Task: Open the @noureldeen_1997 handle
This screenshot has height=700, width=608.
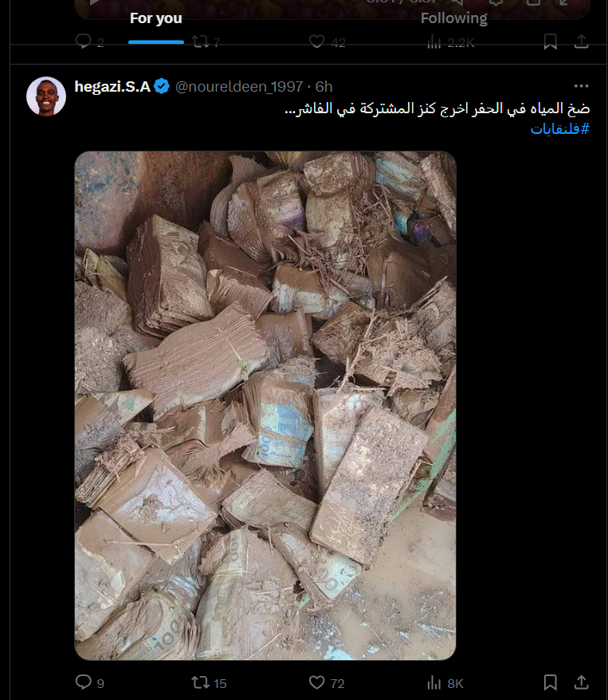Action: pos(239,87)
